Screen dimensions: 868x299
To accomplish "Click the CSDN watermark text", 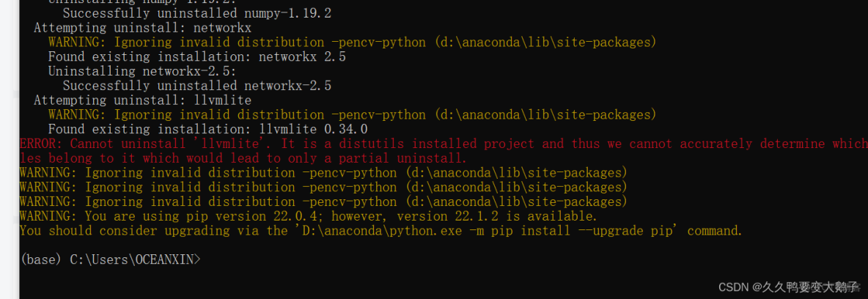I will pyautogui.click(x=732, y=286).
